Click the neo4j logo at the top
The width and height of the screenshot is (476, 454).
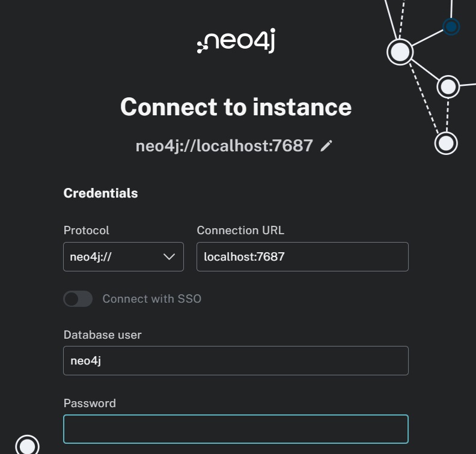pyautogui.click(x=236, y=41)
